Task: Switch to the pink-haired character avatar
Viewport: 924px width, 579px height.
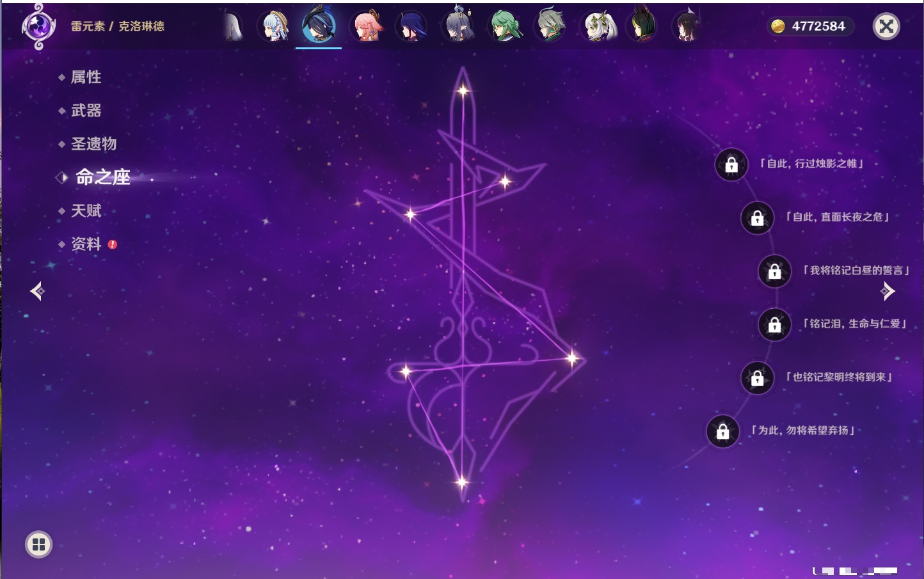Action: 366,26
